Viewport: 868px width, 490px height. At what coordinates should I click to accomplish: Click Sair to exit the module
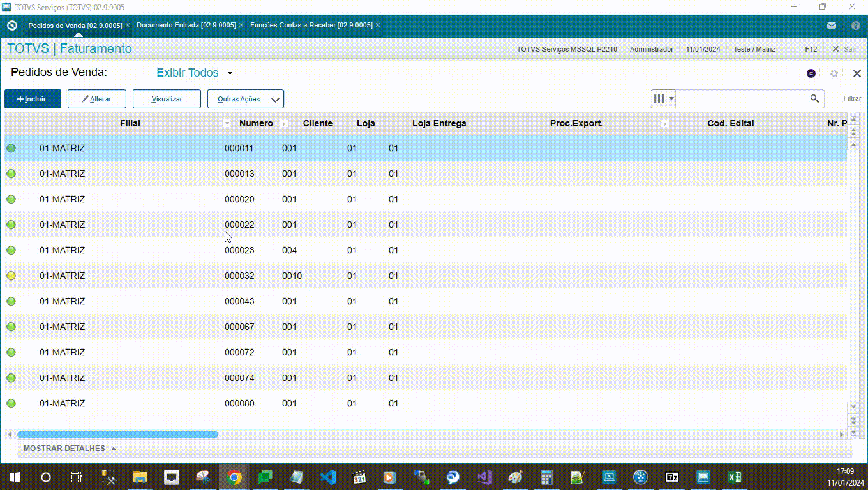click(844, 49)
